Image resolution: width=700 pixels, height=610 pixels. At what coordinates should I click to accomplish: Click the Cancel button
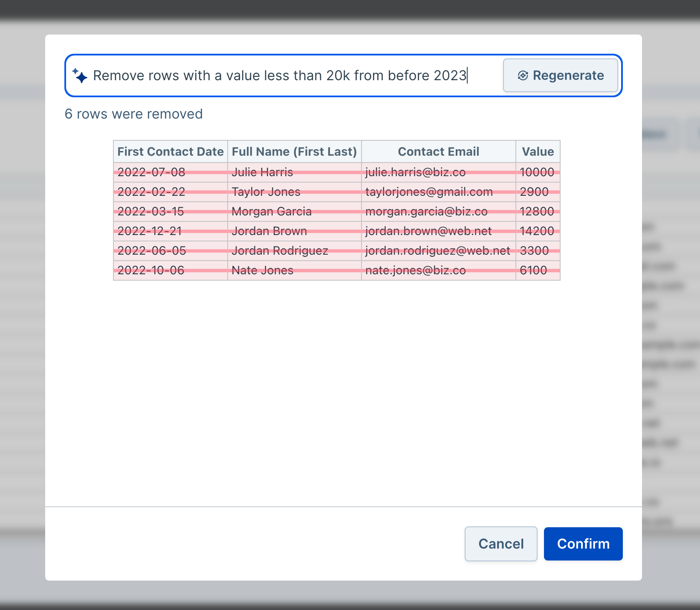[501, 544]
